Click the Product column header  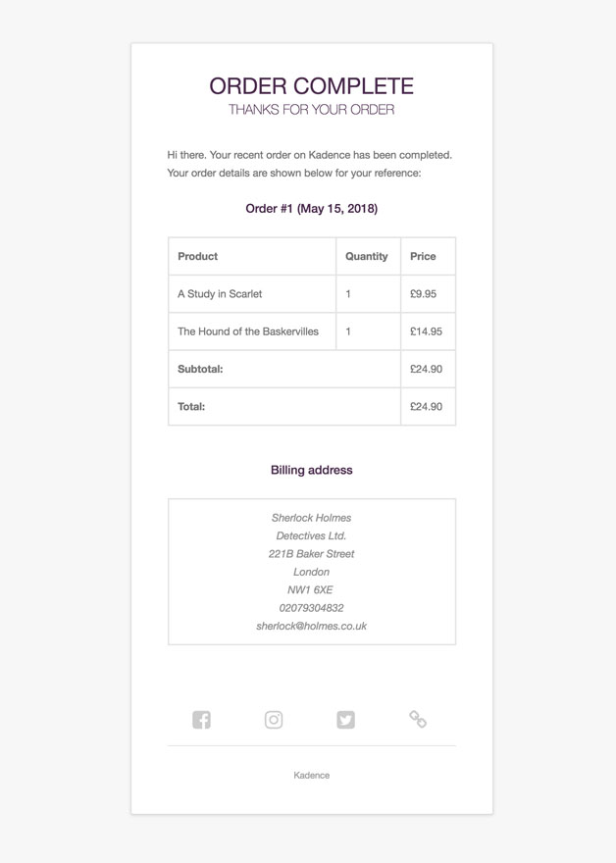coord(252,257)
